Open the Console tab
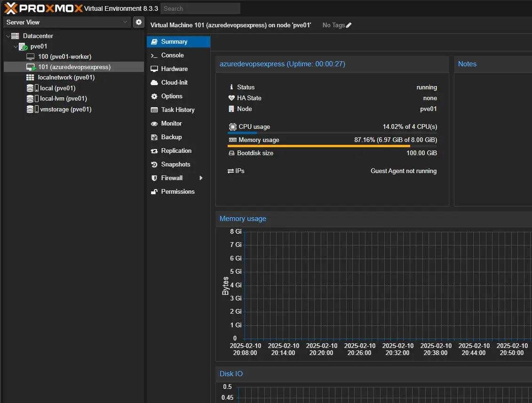The width and height of the screenshot is (532, 403). [172, 55]
